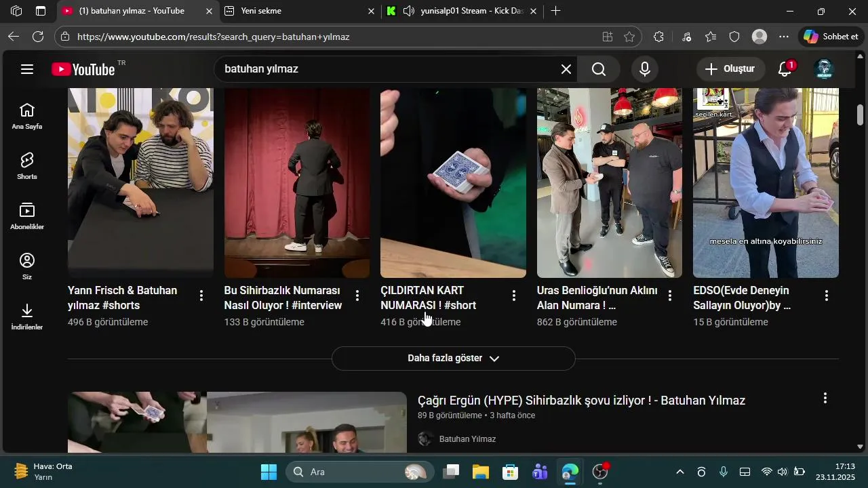
Task: Clear the search query with the X
Action: (x=566, y=69)
